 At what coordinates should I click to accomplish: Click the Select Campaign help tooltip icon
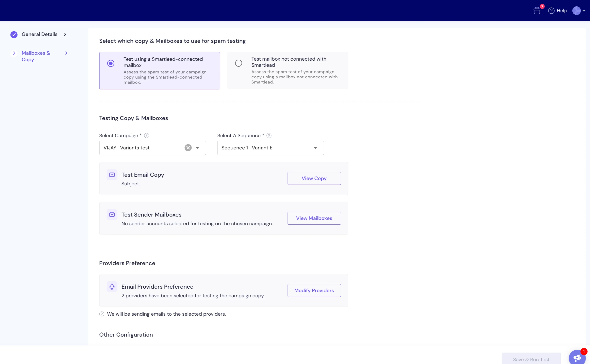(146, 136)
